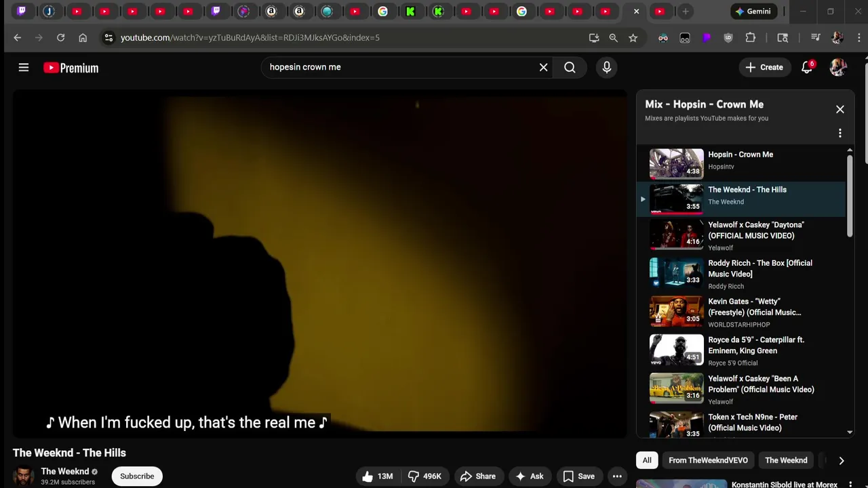The image size is (868, 488).
Task: Open Yelawolf x Caskey Daytona title
Action: pyautogui.click(x=755, y=230)
